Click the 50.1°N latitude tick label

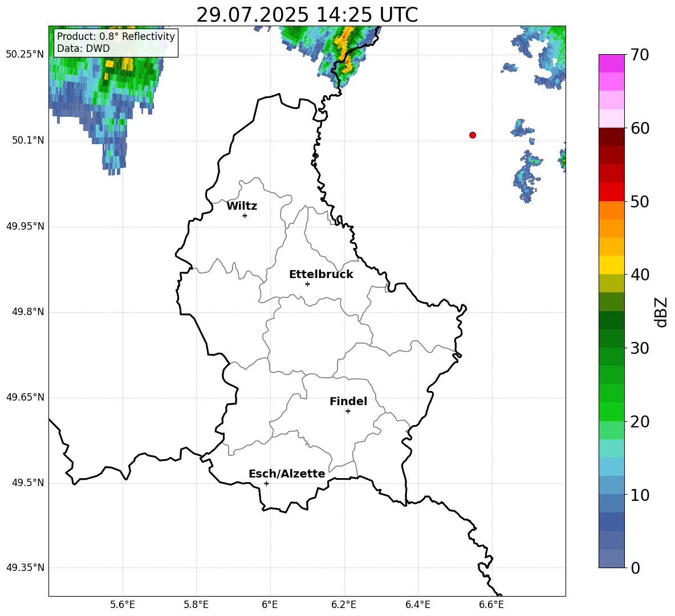pyautogui.click(x=28, y=141)
